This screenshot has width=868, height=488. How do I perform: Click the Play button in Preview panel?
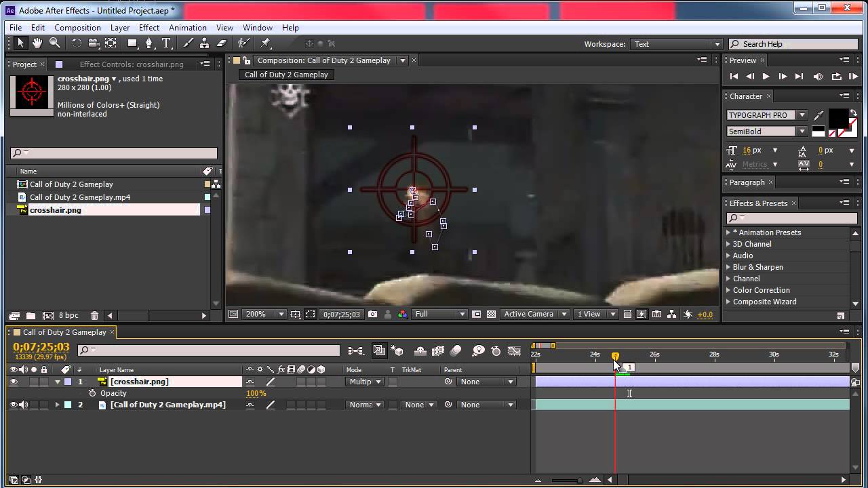(766, 77)
